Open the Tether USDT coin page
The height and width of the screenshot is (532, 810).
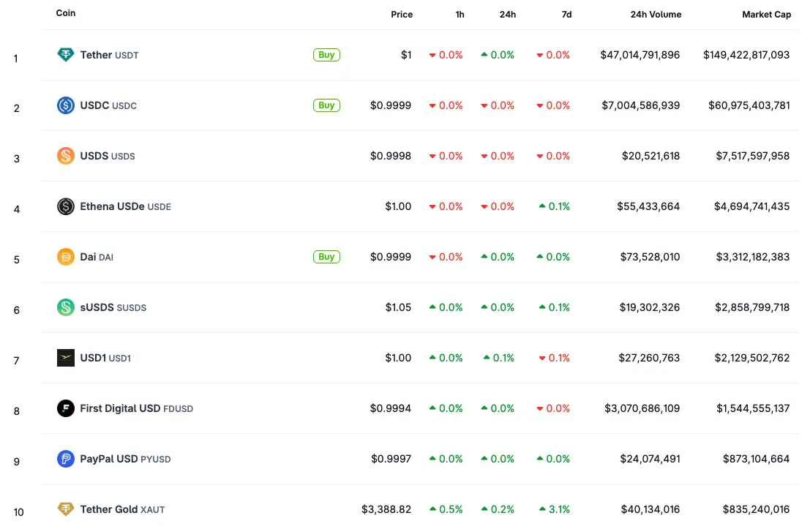click(x=109, y=55)
